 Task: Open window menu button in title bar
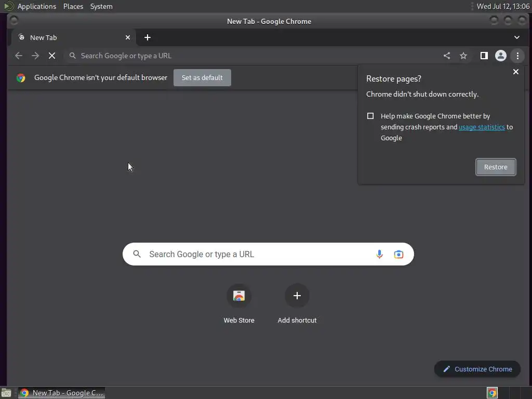click(x=14, y=21)
